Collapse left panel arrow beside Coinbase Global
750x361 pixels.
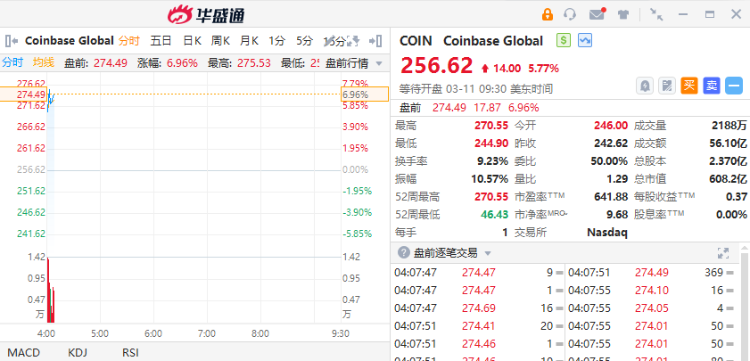pyautogui.click(x=11, y=41)
